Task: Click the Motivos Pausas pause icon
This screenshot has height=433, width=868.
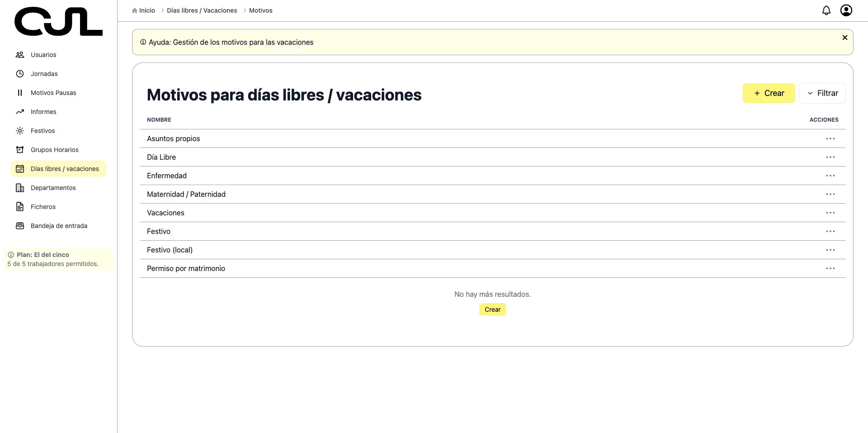Action: coord(20,93)
